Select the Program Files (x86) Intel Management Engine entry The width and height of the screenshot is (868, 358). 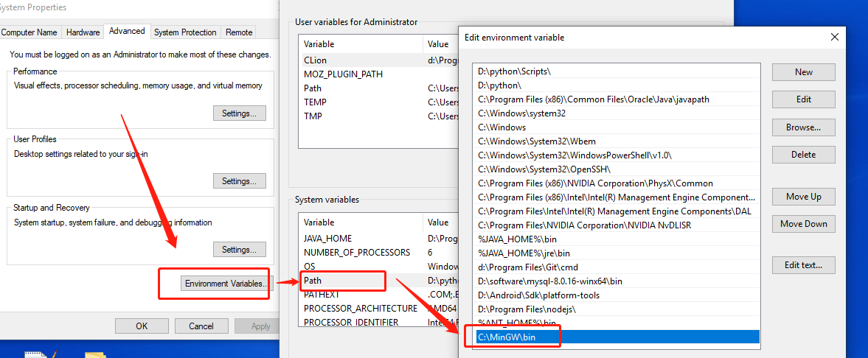[618, 197]
